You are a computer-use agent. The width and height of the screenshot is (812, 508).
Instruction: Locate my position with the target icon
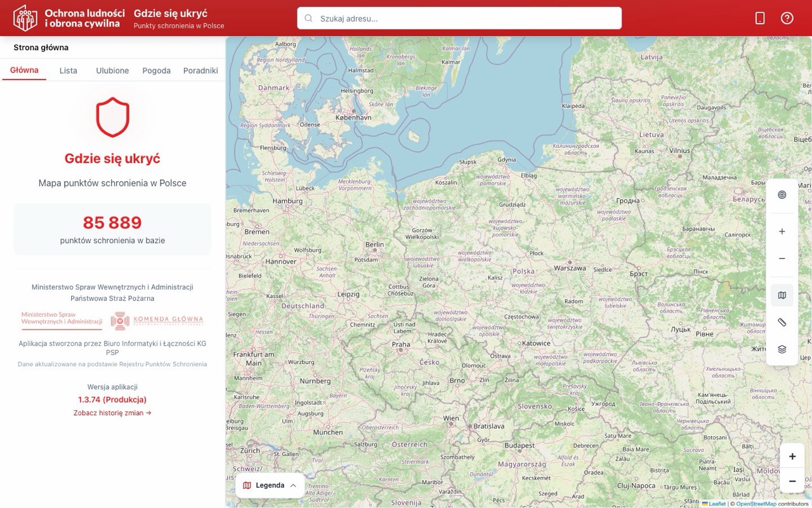[782, 195]
